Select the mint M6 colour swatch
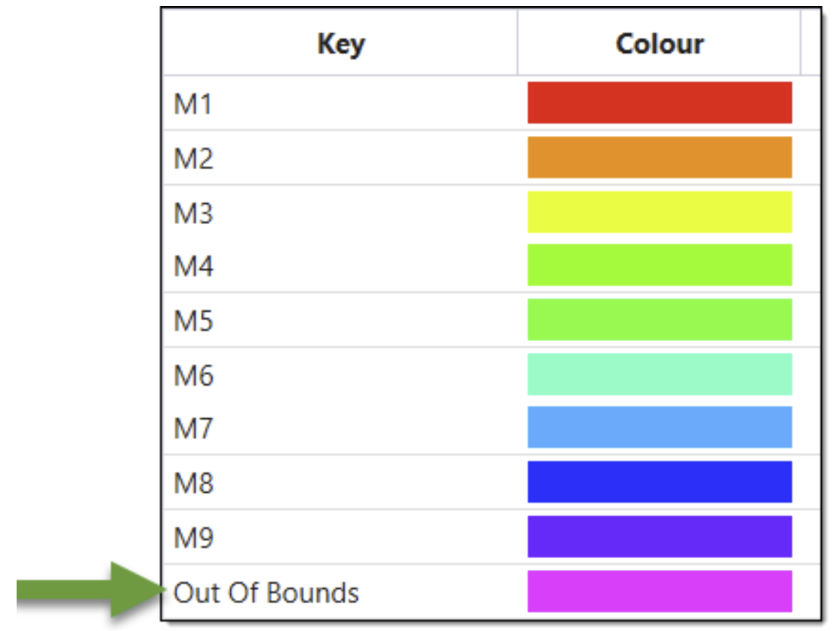The width and height of the screenshot is (840, 631). pyautogui.click(x=659, y=374)
